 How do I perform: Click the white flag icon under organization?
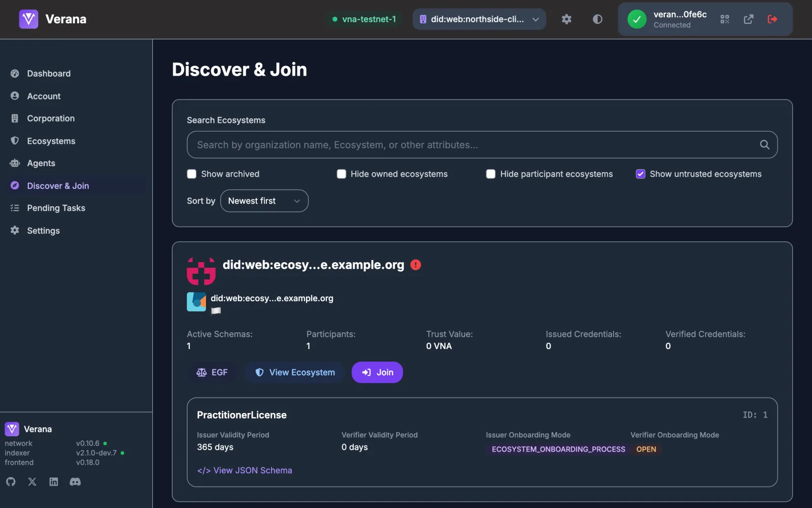216,310
